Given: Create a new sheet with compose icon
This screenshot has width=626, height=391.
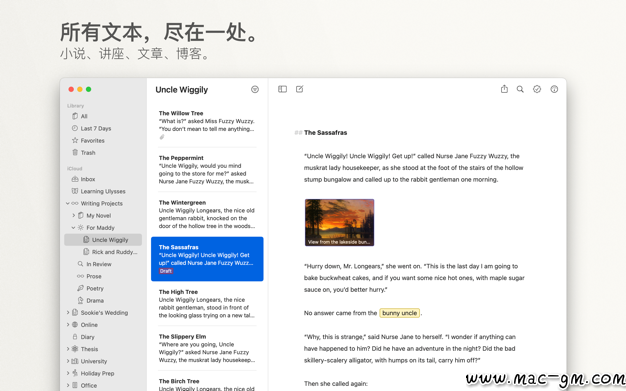Looking at the screenshot, I should [299, 89].
